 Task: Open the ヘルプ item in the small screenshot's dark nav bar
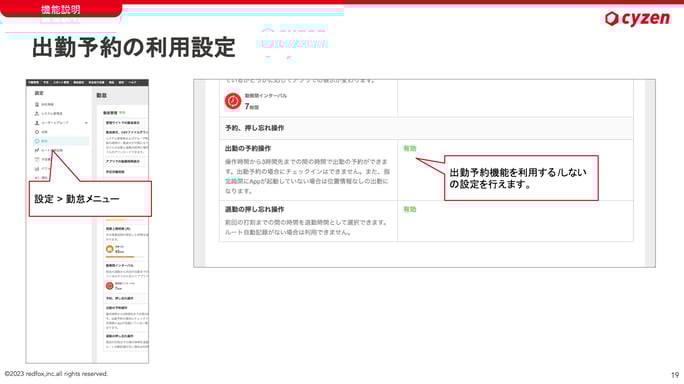pyautogui.click(x=133, y=82)
